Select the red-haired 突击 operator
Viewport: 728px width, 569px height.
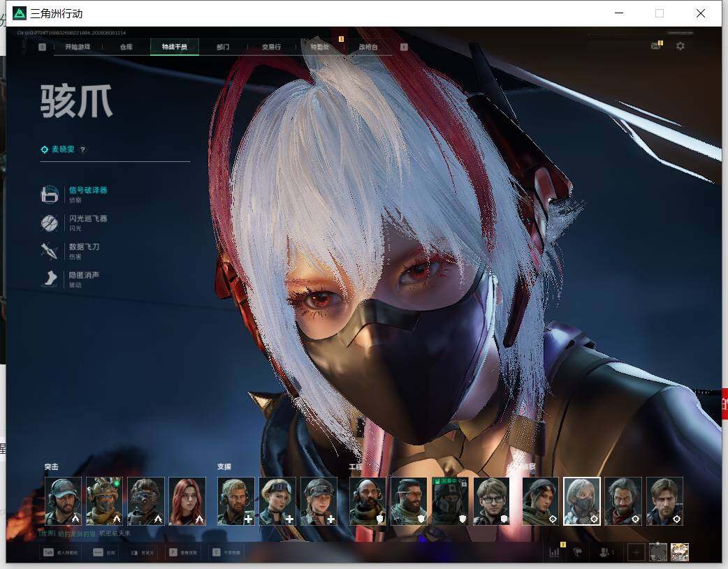tap(187, 501)
